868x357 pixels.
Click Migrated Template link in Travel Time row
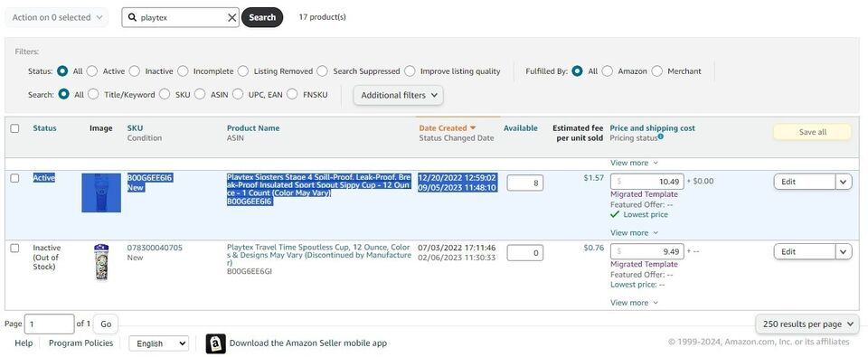point(644,264)
